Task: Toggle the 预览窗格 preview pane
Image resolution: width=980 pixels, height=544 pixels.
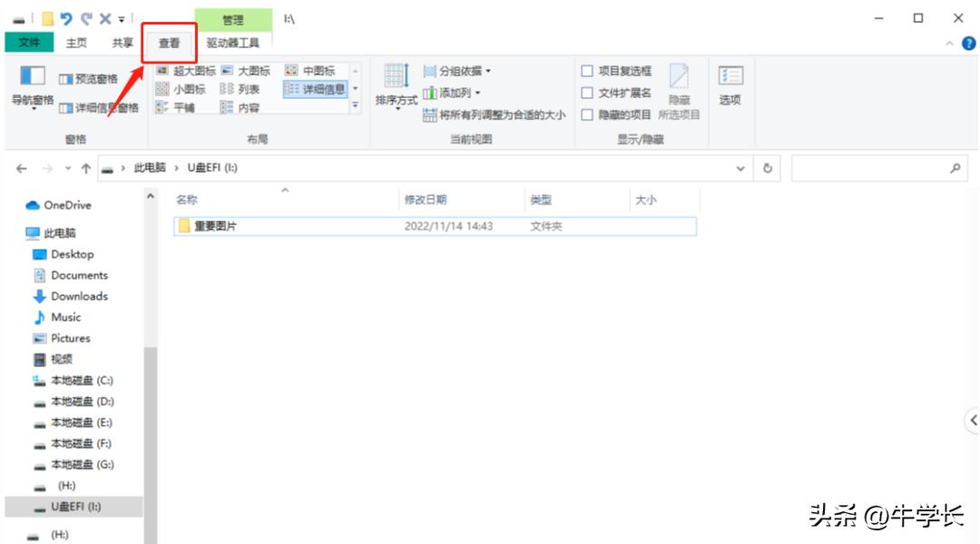Action: tap(90, 79)
